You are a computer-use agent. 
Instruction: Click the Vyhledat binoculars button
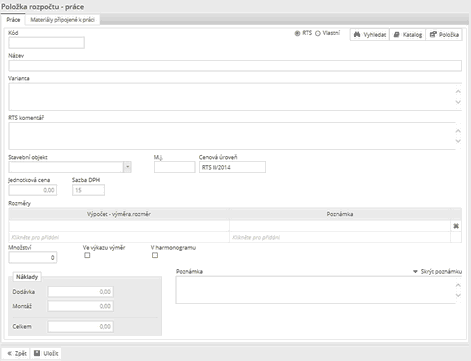(x=370, y=35)
